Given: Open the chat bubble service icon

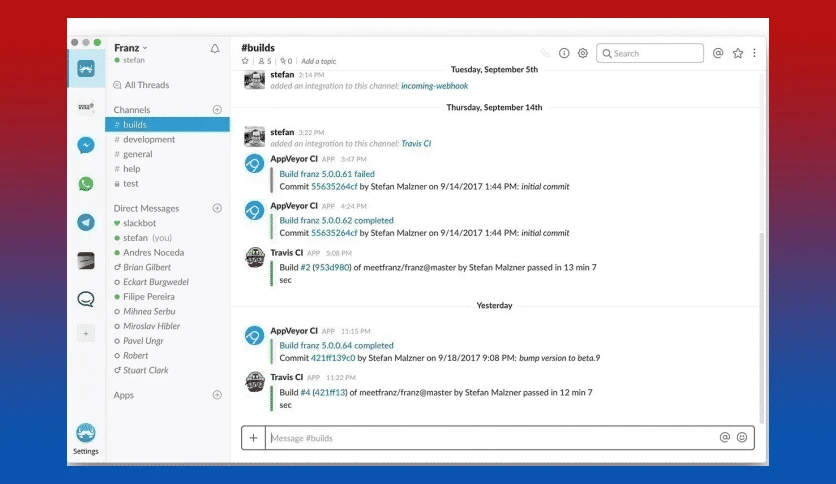Looking at the screenshot, I should click(86, 299).
